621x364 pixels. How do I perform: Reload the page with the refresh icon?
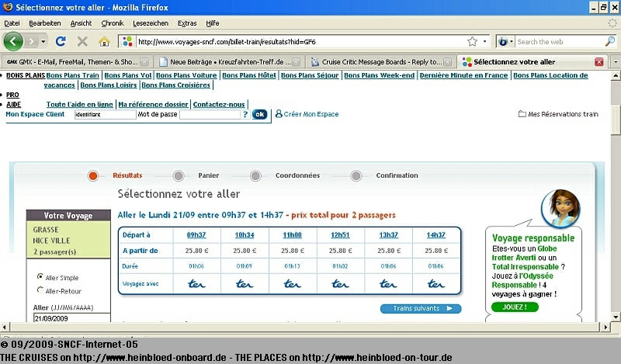(x=61, y=41)
